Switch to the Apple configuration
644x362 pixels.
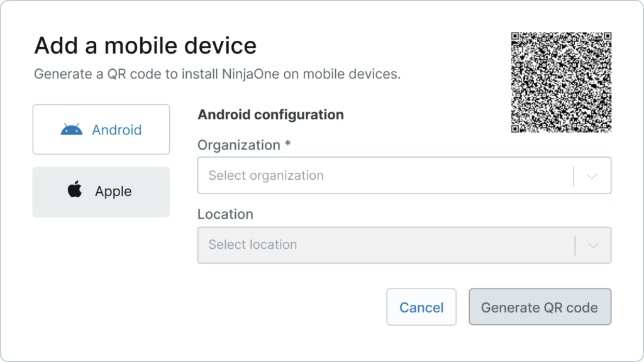click(x=101, y=191)
